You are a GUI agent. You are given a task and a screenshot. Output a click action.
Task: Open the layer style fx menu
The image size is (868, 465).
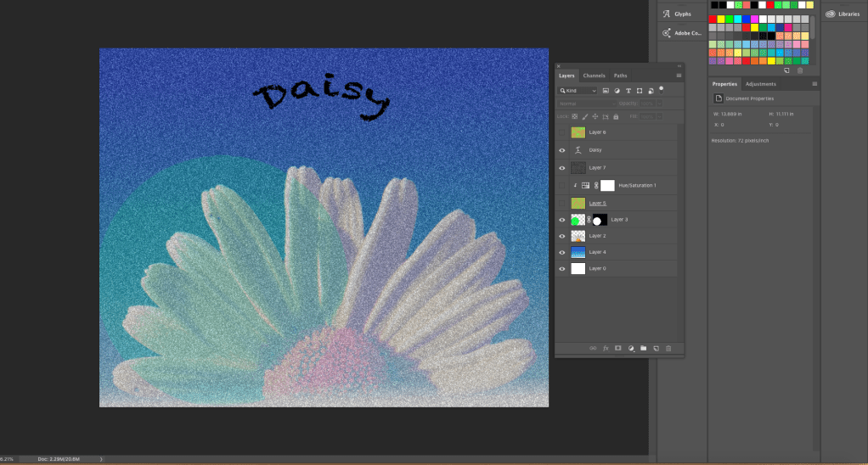pos(606,348)
